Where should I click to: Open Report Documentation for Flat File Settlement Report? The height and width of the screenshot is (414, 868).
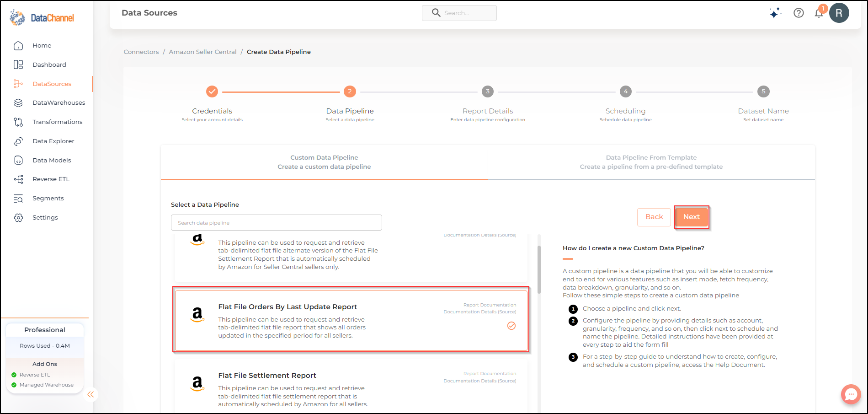(490, 374)
